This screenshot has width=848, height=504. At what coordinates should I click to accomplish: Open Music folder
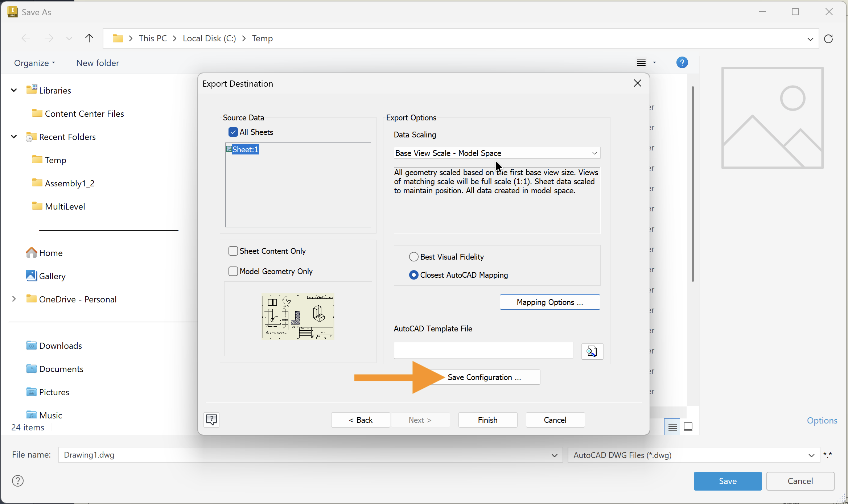click(x=44, y=415)
